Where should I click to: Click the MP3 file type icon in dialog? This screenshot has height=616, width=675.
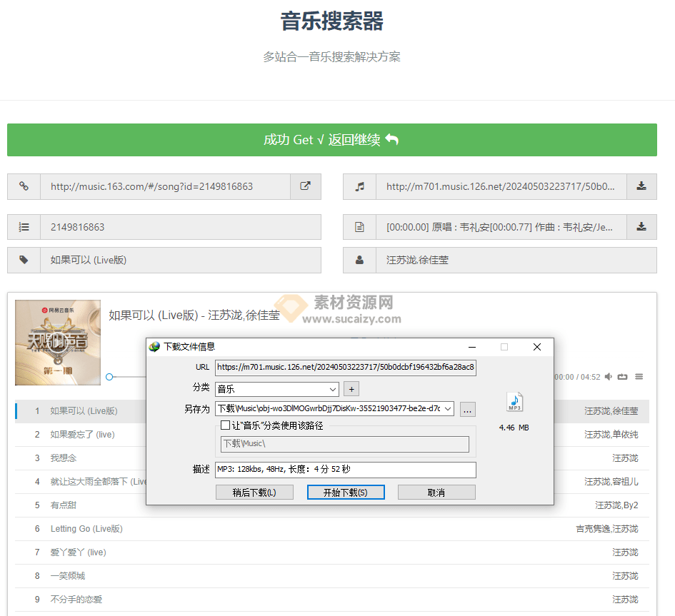[x=514, y=401]
